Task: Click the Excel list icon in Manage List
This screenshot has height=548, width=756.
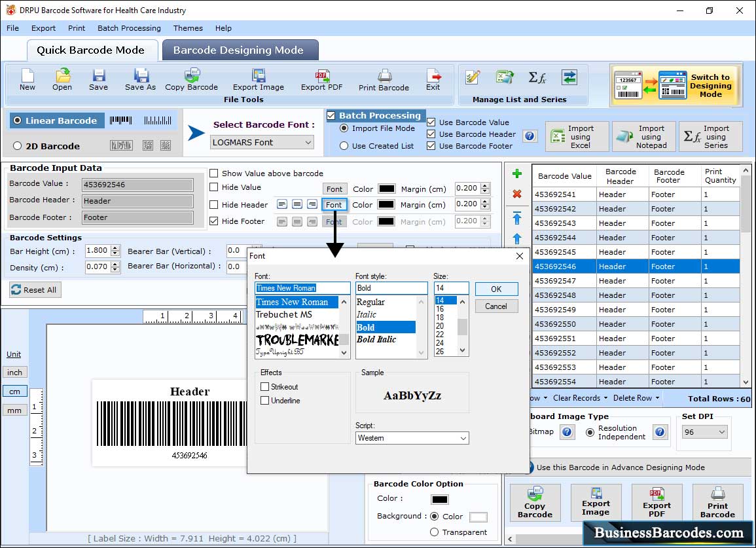Action: click(x=505, y=77)
